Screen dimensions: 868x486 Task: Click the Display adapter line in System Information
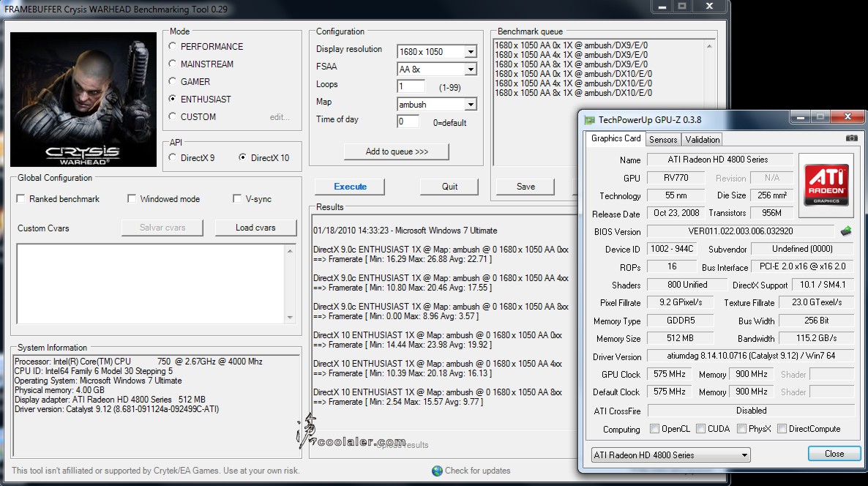110,400
